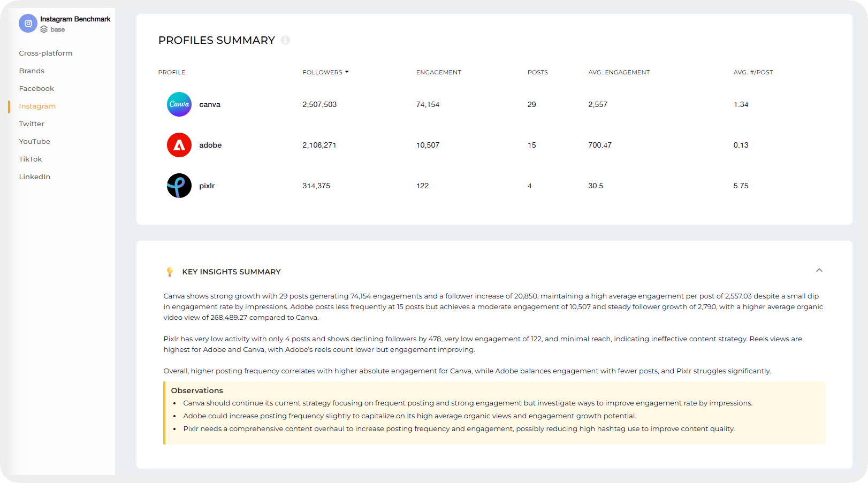868x483 pixels.
Task: Click the Avg. Engagement column header
Action: 619,72
